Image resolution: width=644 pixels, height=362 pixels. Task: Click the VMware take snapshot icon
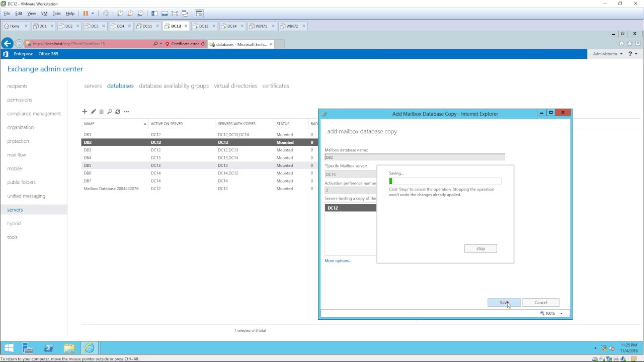coord(120,13)
